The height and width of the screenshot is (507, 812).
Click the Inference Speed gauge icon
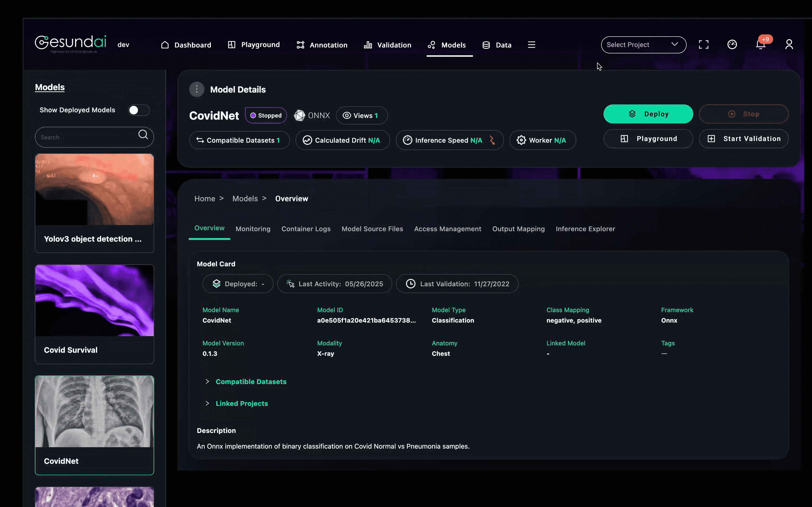(407, 140)
